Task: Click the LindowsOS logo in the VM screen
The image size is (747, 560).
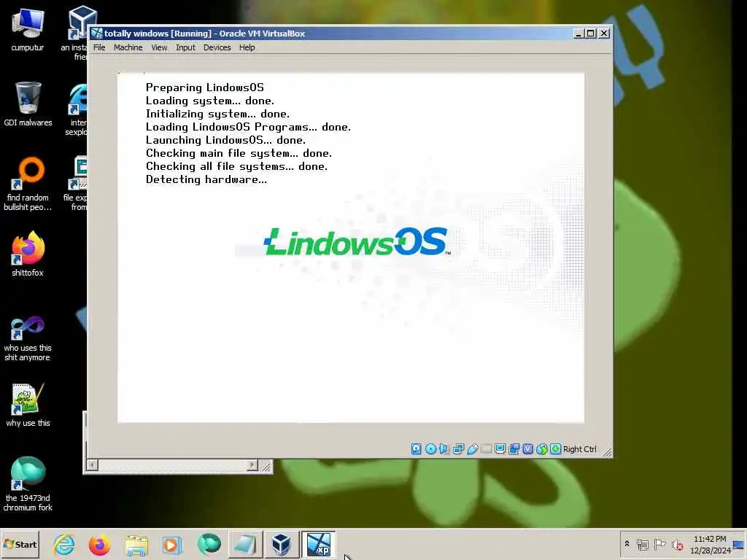Action: (x=356, y=241)
